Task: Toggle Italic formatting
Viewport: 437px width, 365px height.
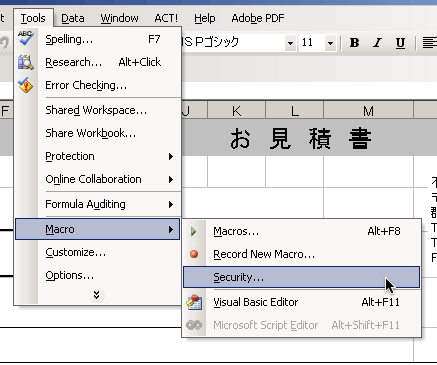Action: (377, 43)
